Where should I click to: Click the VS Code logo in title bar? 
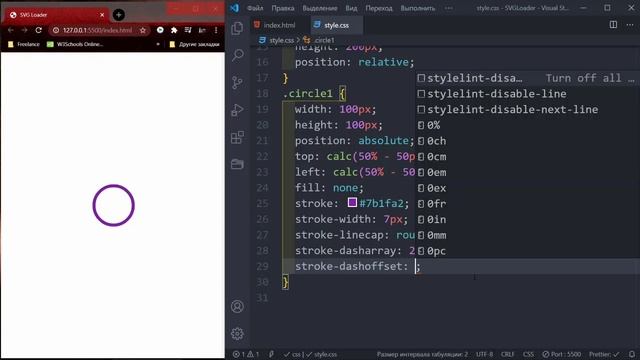pyautogui.click(x=235, y=8)
